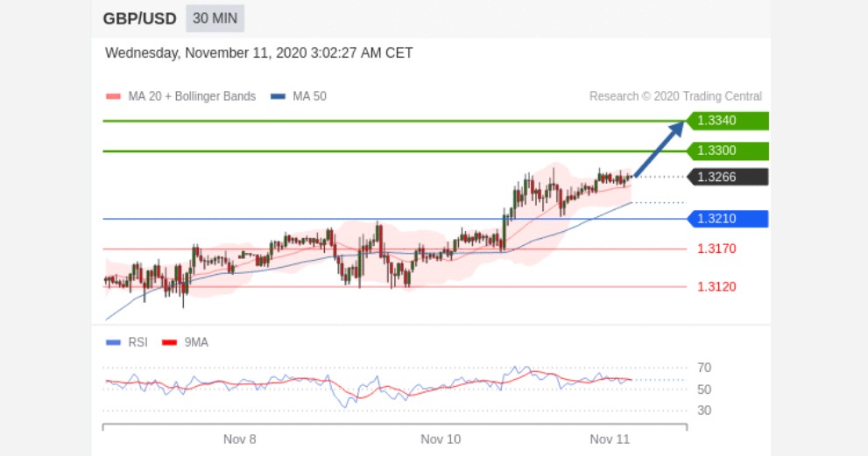Click the Nov 10 date axis label
Viewport: 868px width, 456px height.
coord(441,439)
